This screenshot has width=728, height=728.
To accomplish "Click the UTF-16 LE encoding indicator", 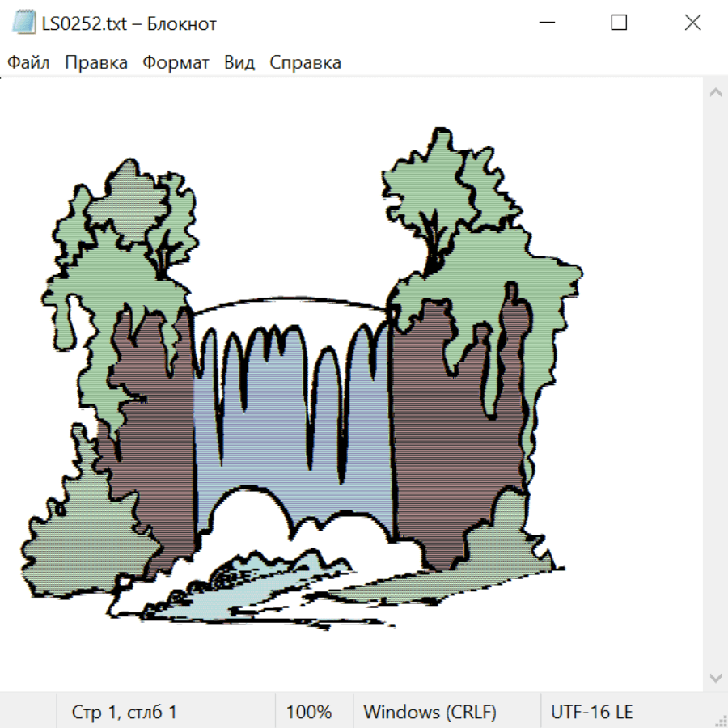I will click(591, 712).
